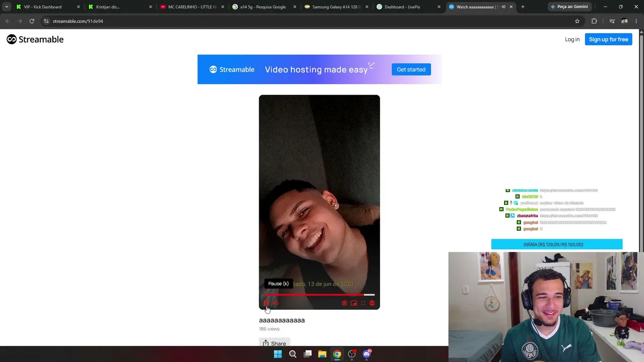Viewport: 644px width, 362px height.
Task: Close the Kristijan diz... tab
Action: point(150,7)
